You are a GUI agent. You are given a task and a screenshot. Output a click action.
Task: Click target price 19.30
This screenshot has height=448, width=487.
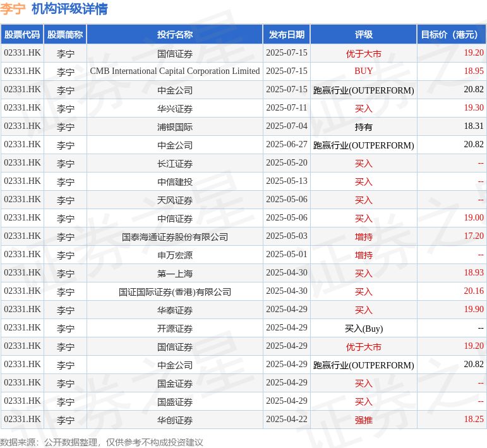click(x=474, y=108)
